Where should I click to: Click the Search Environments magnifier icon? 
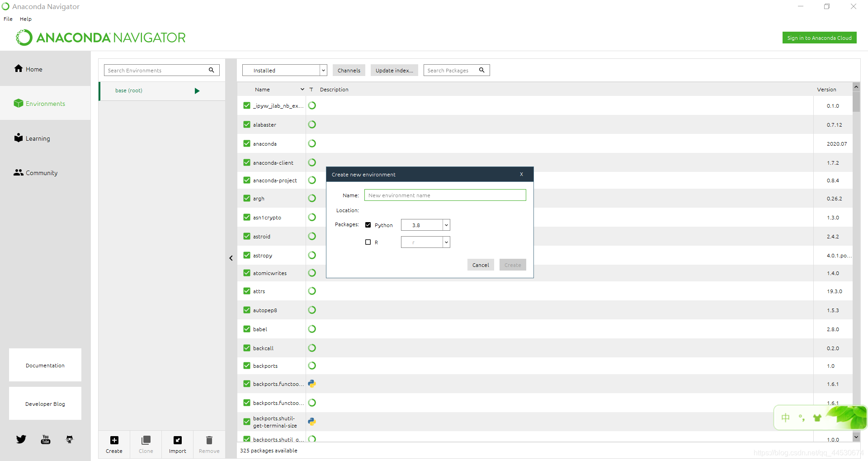tap(211, 70)
